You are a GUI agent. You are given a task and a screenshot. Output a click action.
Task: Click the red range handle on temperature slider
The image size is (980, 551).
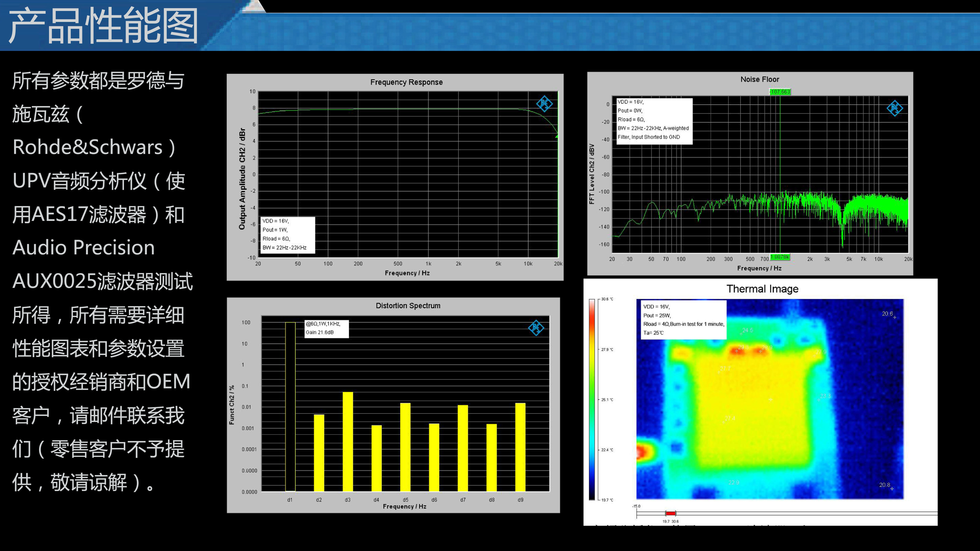pos(670,513)
